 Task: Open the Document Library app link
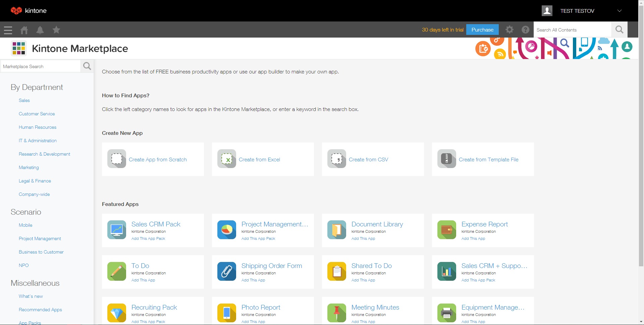pos(377,224)
